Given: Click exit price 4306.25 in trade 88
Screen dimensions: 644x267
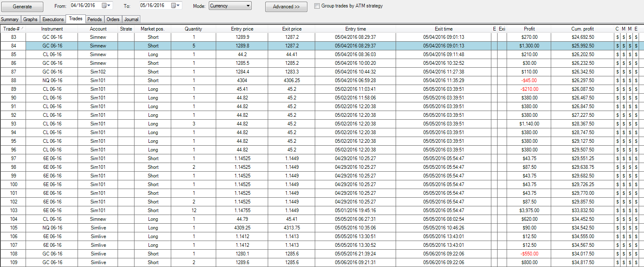Looking at the screenshot, I should (x=292, y=80).
